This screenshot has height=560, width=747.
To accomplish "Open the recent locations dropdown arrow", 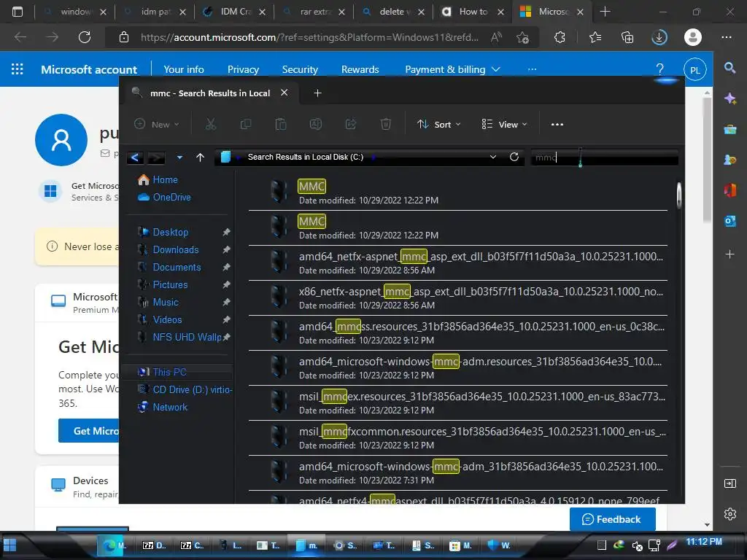I will pos(179,157).
